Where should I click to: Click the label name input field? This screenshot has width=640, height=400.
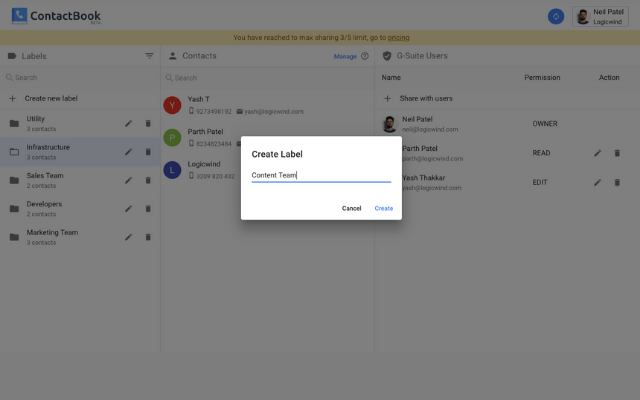pos(321,176)
